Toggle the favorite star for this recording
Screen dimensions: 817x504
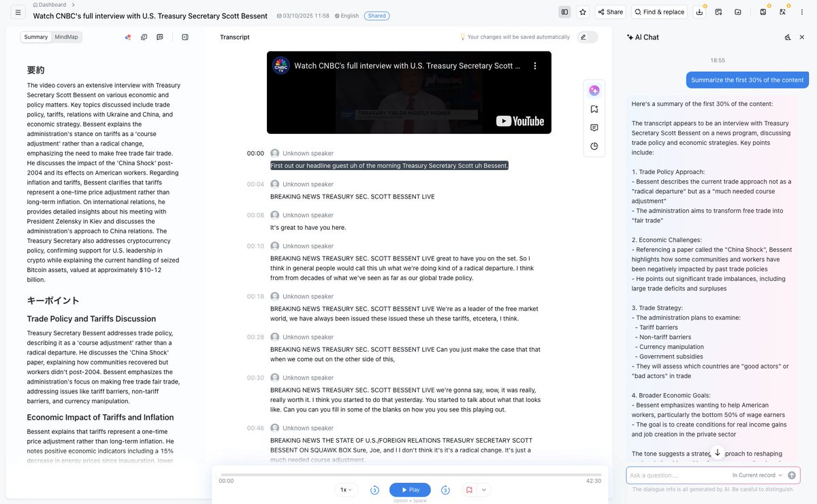coord(582,12)
